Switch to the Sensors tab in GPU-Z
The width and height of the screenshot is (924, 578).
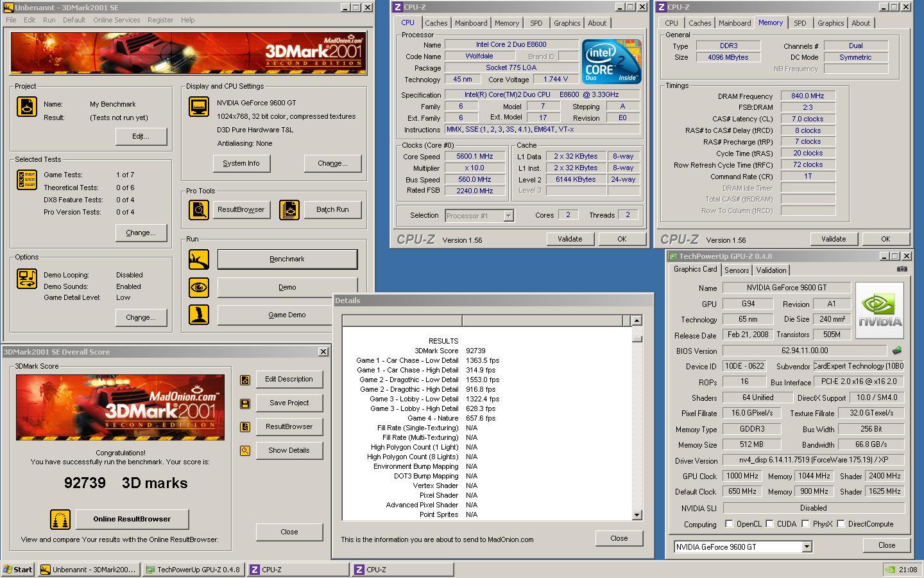[737, 270]
